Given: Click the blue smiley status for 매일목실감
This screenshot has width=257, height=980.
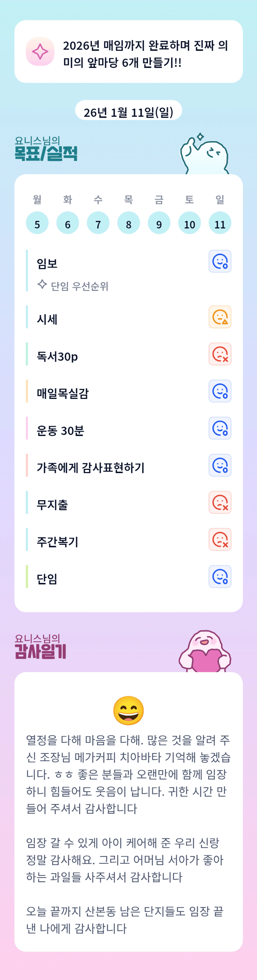Looking at the screenshot, I should [x=220, y=391].
